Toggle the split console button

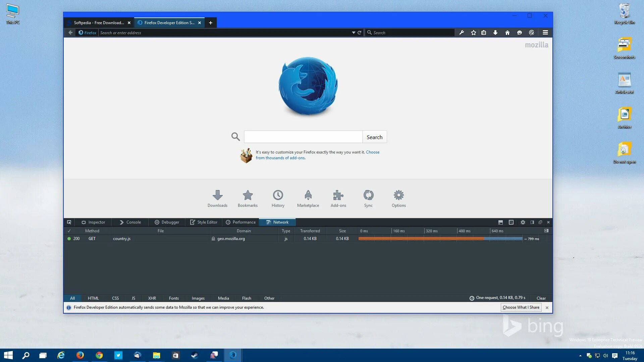pos(500,222)
